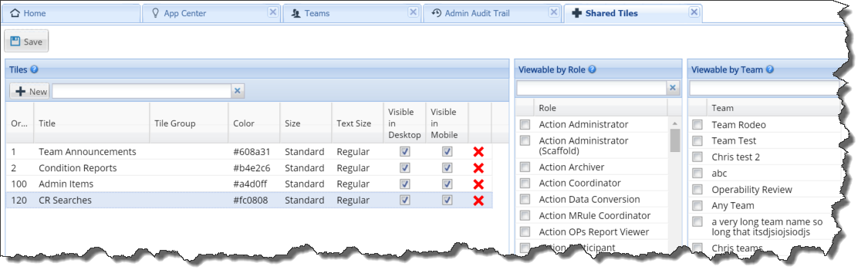The height and width of the screenshot is (280, 868).
Task: Click color value #a4d0ff
Action: (x=252, y=184)
